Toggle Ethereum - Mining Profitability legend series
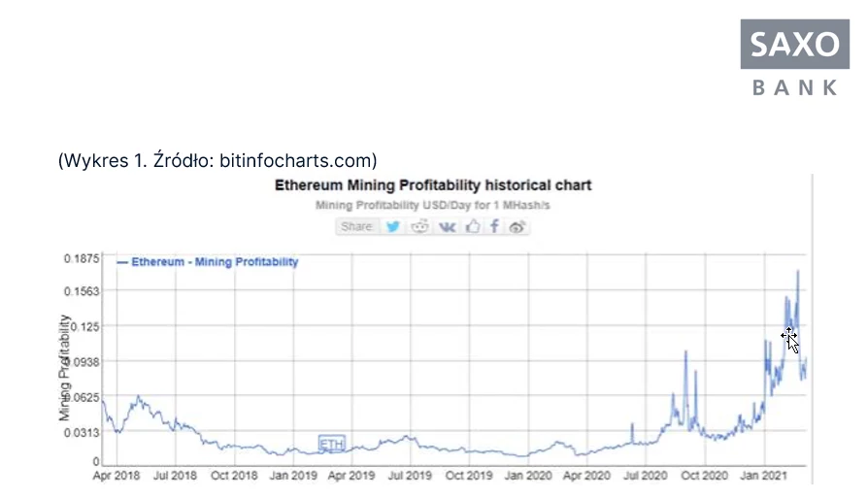The width and height of the screenshot is (868, 499). point(208,262)
